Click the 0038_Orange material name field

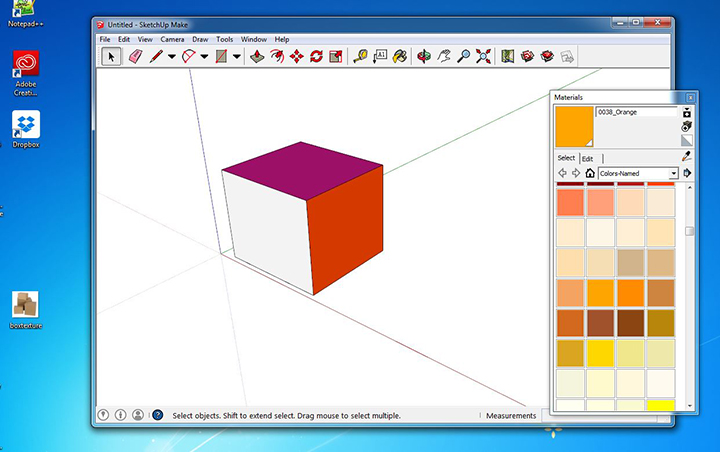click(x=636, y=112)
